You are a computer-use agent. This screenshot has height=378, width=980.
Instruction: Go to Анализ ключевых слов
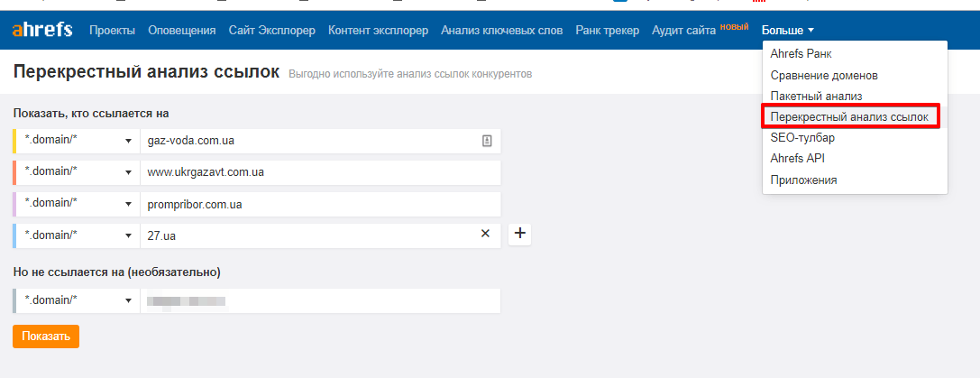tap(501, 31)
